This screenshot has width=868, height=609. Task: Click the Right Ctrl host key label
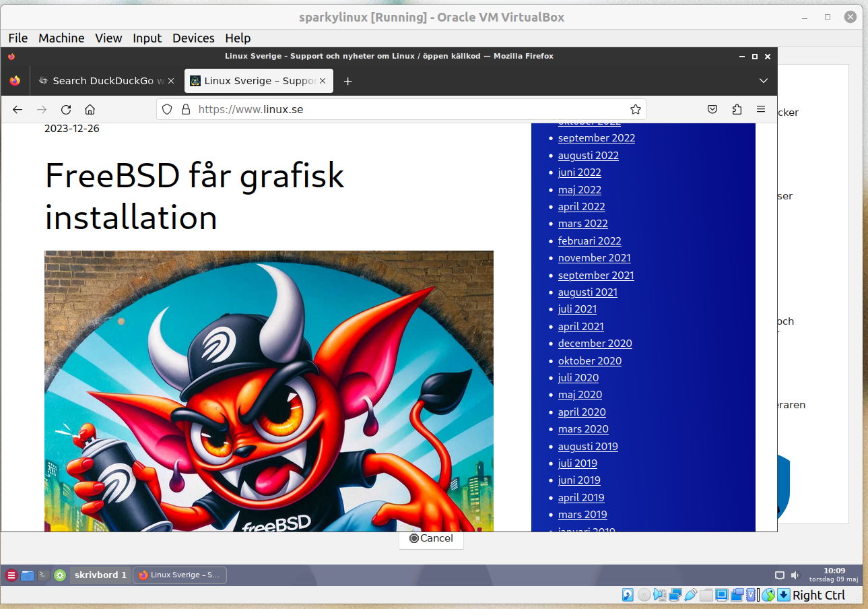(x=819, y=595)
